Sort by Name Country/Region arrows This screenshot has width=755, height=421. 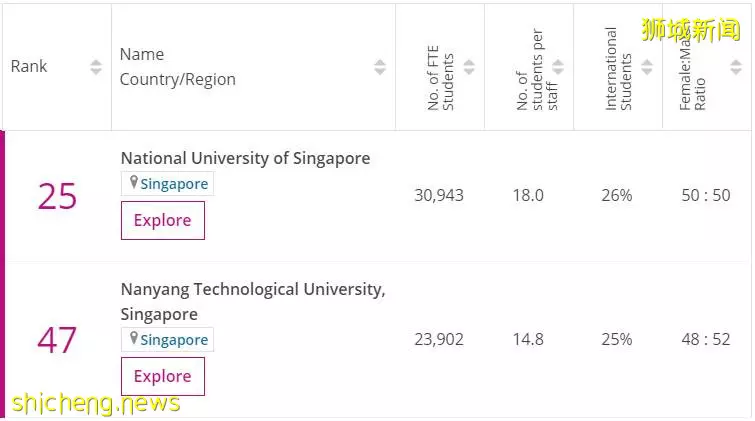tap(380, 67)
